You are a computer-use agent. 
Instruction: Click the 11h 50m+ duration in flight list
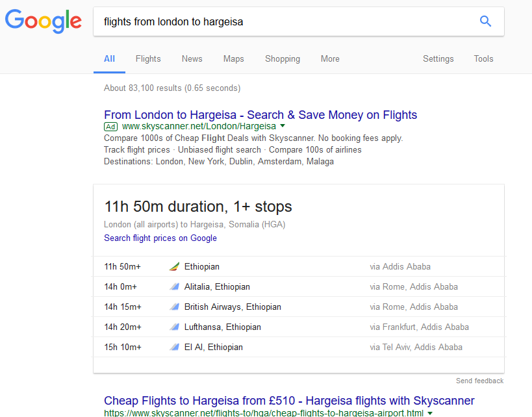pyautogui.click(x=122, y=267)
